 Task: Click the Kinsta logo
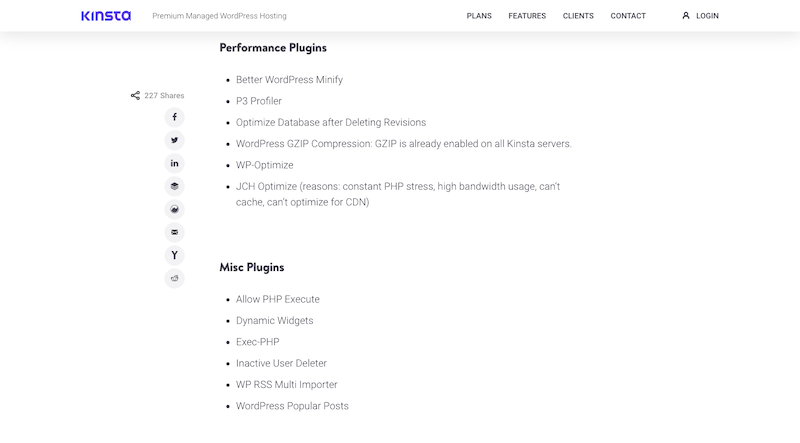106,16
